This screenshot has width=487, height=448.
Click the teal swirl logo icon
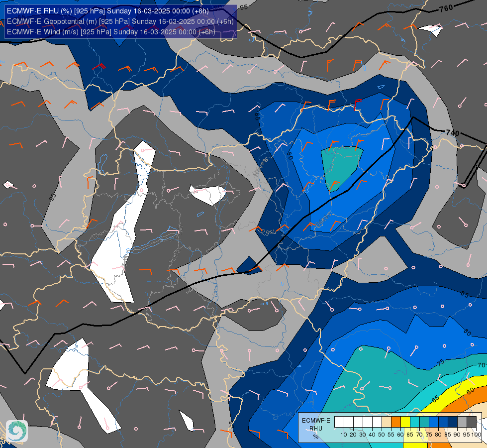tap(17, 431)
